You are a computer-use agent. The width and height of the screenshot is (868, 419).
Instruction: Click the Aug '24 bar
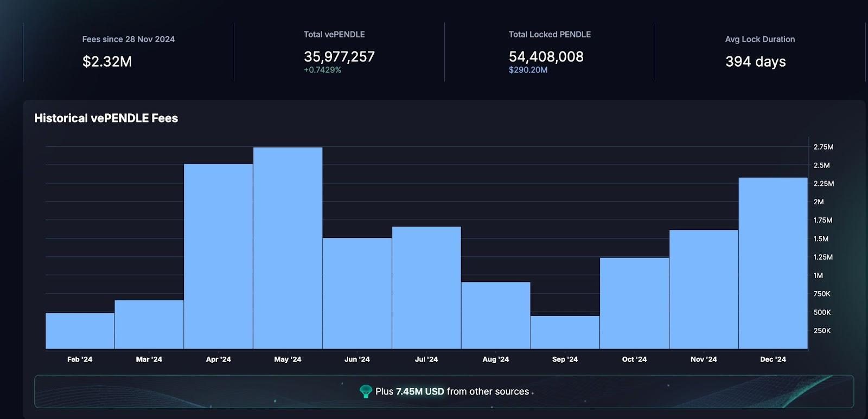pyautogui.click(x=496, y=315)
